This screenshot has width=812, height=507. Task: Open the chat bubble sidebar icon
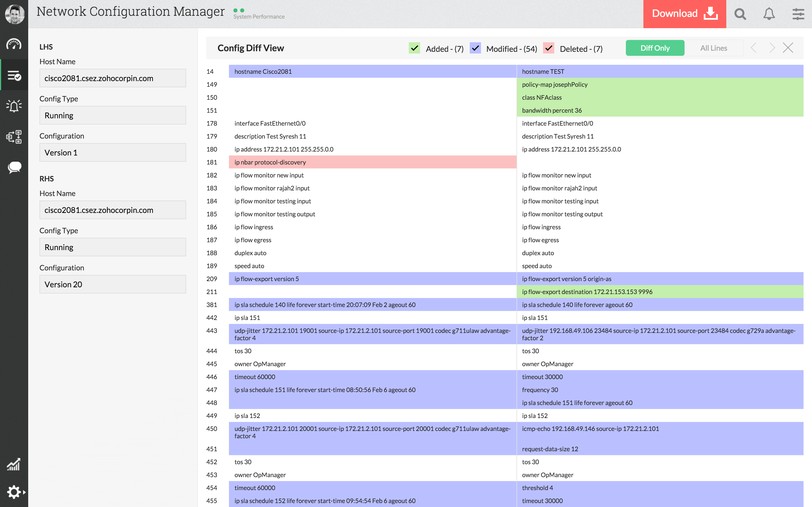(14, 167)
